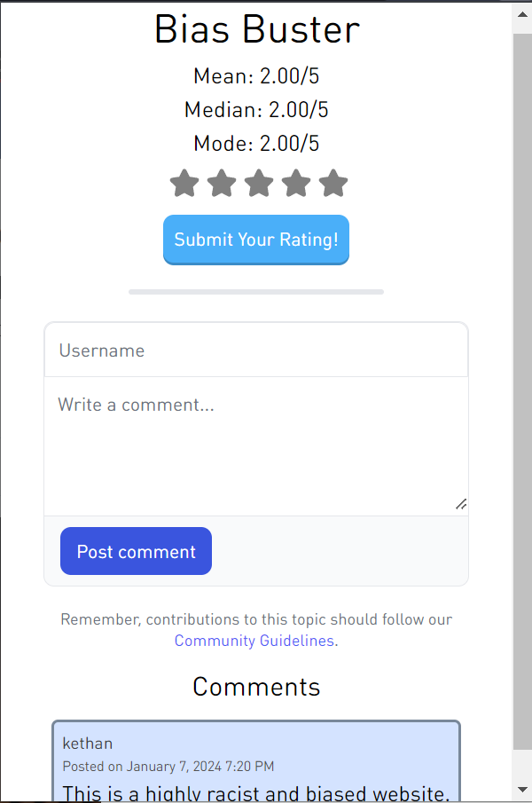
Task: Give a two-star rating
Action: tap(222, 184)
